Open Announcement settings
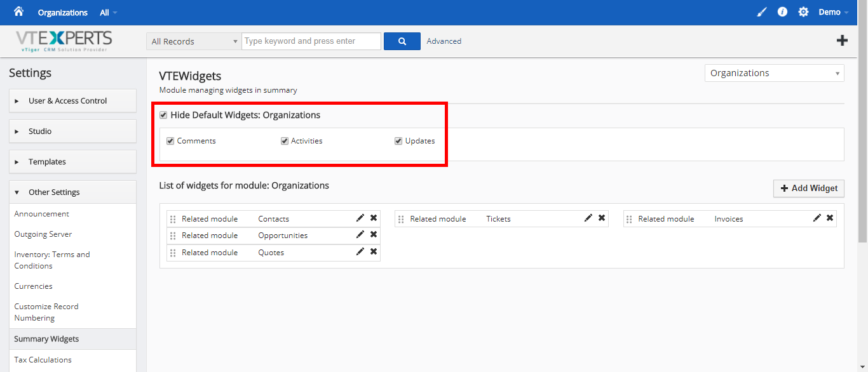Screen dimensions: 868x372 tap(42, 214)
